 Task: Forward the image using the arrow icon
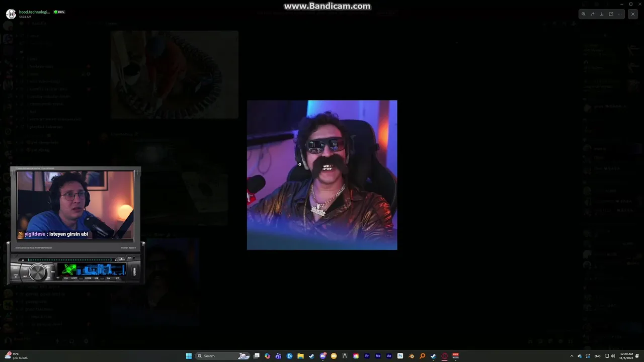(593, 14)
